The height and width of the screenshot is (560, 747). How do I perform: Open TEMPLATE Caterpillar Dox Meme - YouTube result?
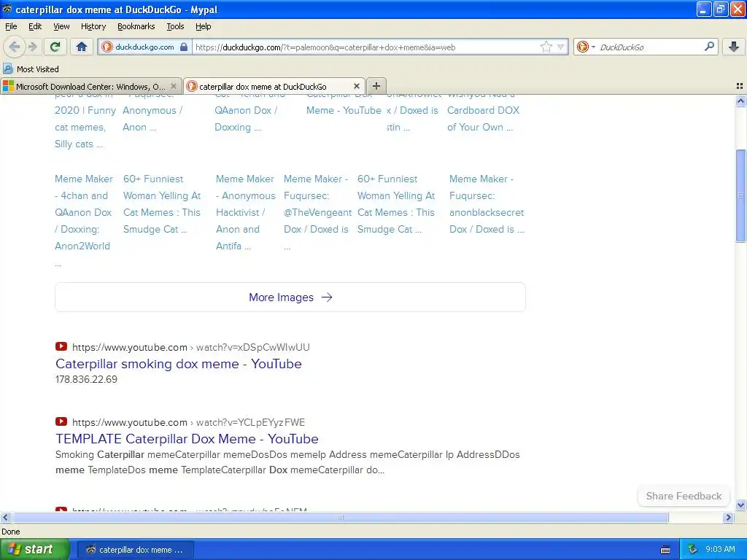[x=187, y=438]
